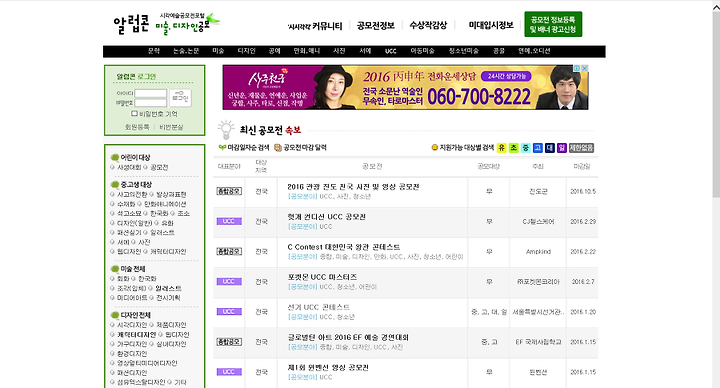This screenshot has width=720, height=388.
Task: Filter by the navy 대 target swatch
Action: pyautogui.click(x=550, y=148)
